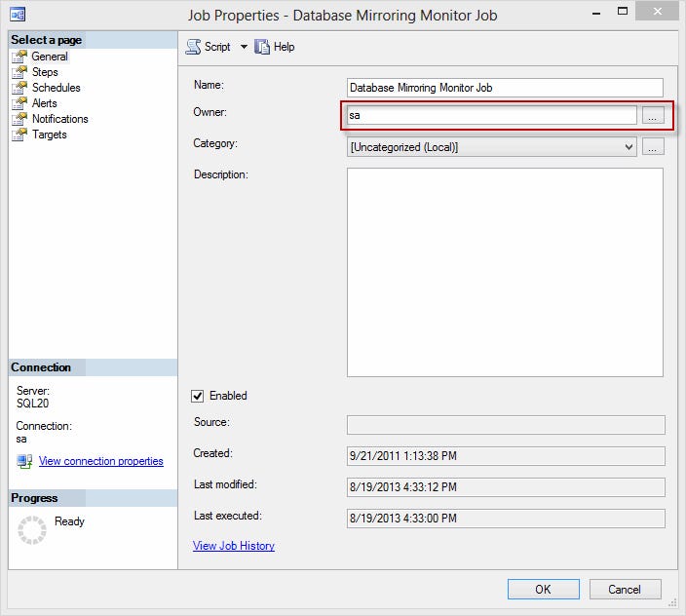Maximize the Job Properties window

coord(623,12)
